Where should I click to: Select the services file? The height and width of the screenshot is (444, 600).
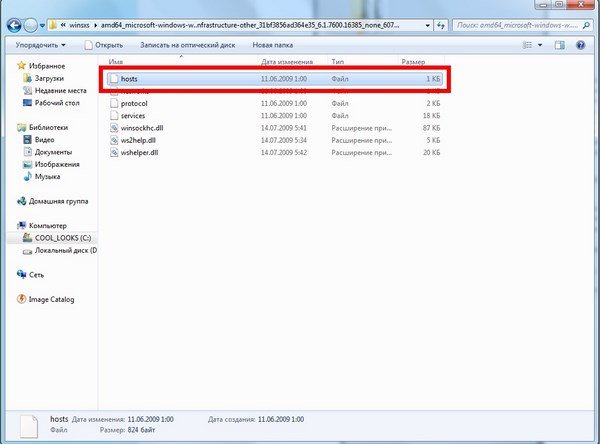pos(135,115)
